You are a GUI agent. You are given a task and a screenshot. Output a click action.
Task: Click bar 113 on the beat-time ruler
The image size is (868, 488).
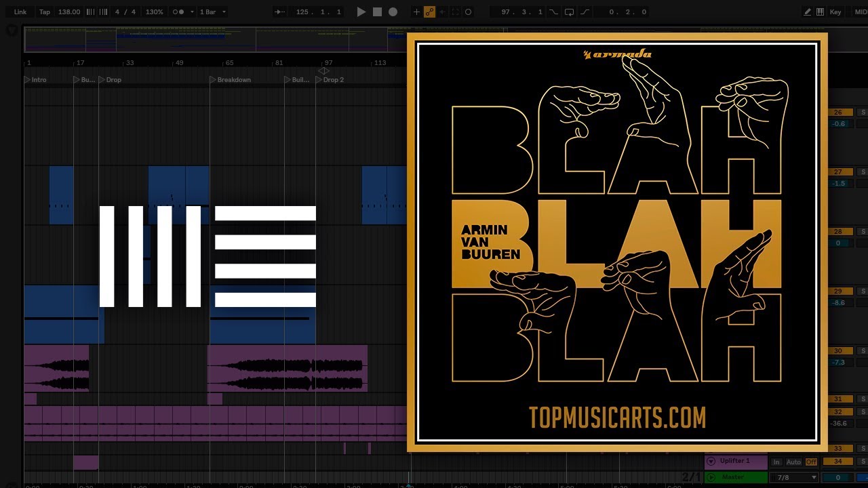tap(380, 62)
